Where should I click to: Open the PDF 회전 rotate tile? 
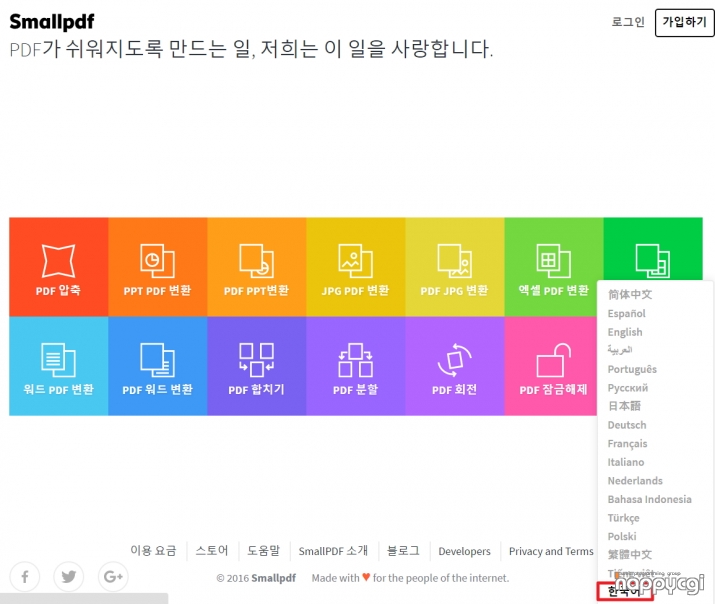(454, 366)
